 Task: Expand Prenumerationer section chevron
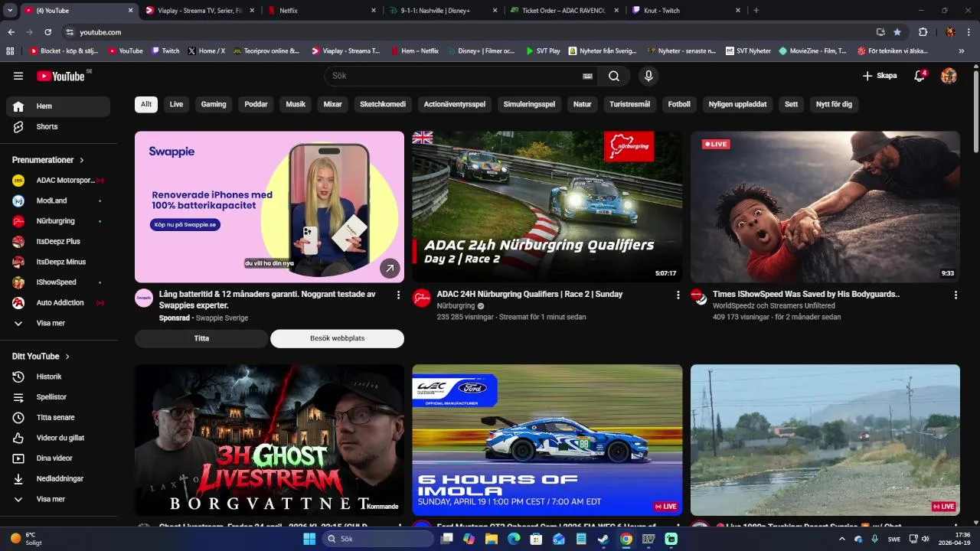click(82, 160)
